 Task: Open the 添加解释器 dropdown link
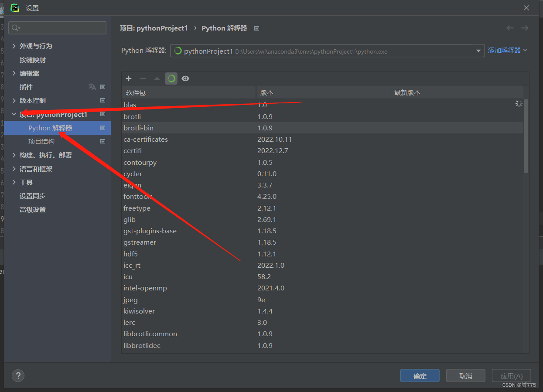[508, 51]
